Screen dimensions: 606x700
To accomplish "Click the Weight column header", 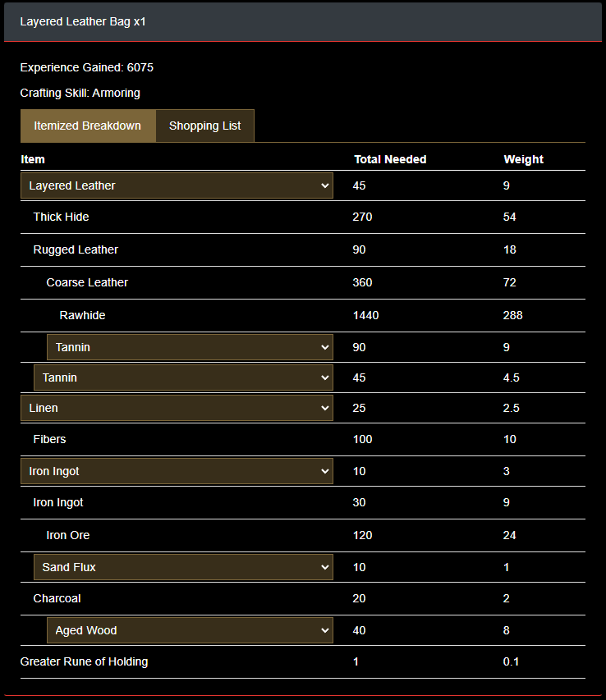I will tap(524, 159).
